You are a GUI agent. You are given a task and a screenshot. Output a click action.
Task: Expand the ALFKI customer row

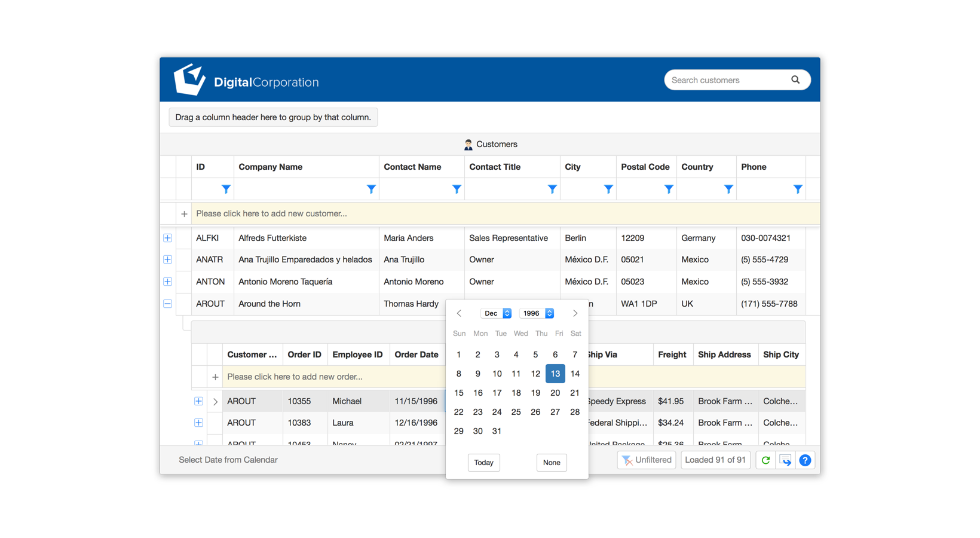tap(168, 238)
